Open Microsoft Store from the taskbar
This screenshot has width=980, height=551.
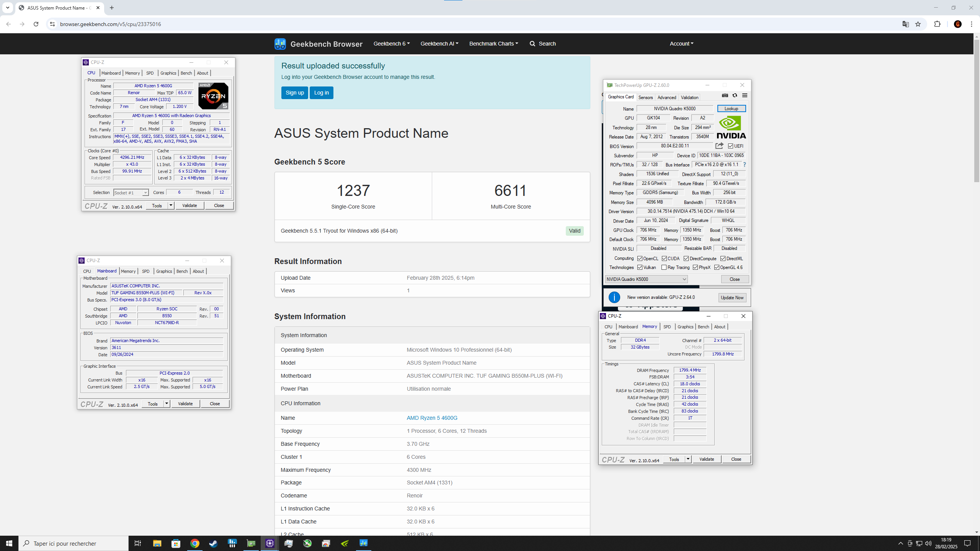pos(176,543)
